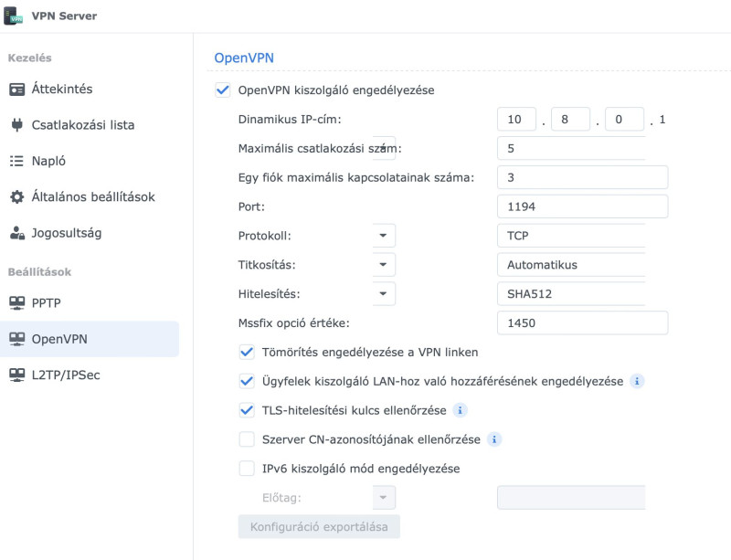Check Szerver CN-azonosítójának ellenőrzése box

247,439
